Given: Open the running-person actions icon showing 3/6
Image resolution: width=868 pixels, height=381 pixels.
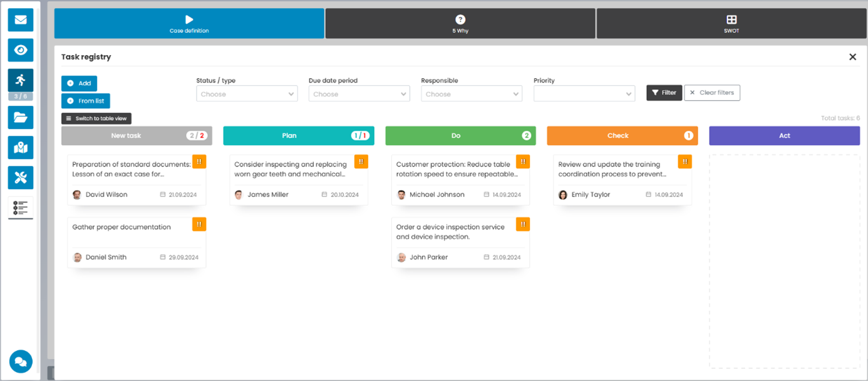Looking at the screenshot, I should (21, 80).
